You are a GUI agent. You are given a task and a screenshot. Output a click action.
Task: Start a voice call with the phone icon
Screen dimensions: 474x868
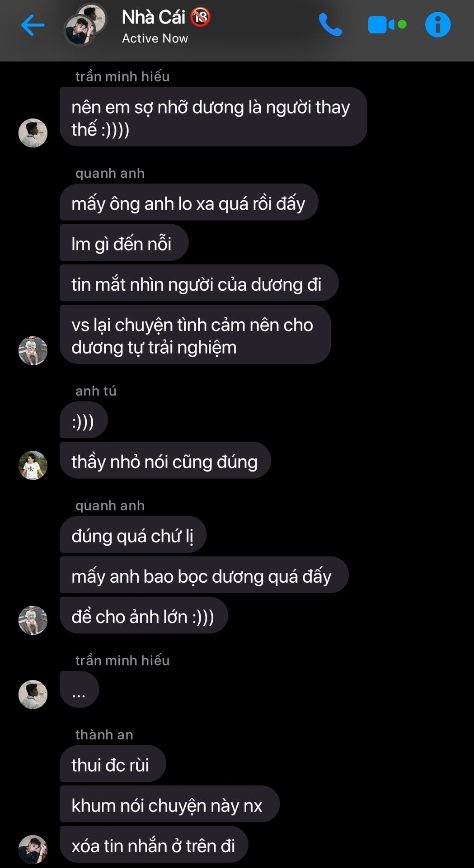point(330,24)
